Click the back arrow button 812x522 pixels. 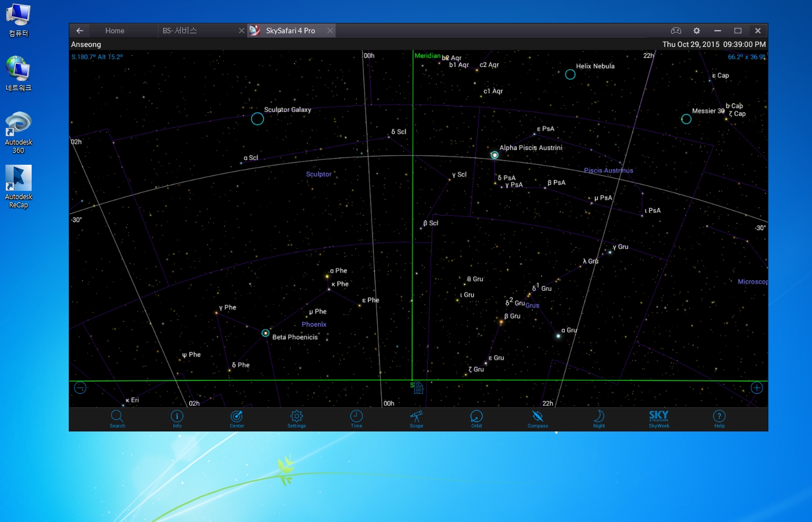tap(80, 31)
